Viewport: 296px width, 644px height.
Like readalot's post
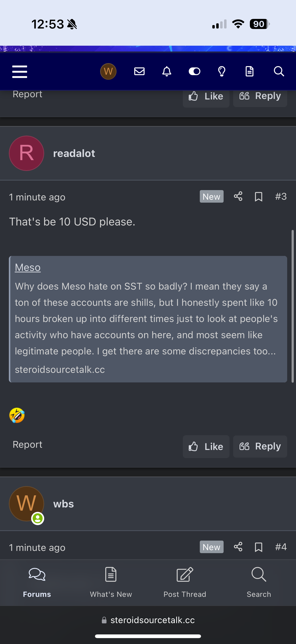[206, 447]
